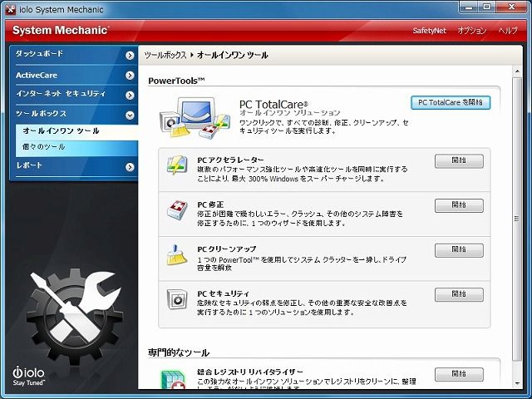The width and height of the screenshot is (532, 399).
Task: Select 個々のツール submenu item
Action: [76, 147]
